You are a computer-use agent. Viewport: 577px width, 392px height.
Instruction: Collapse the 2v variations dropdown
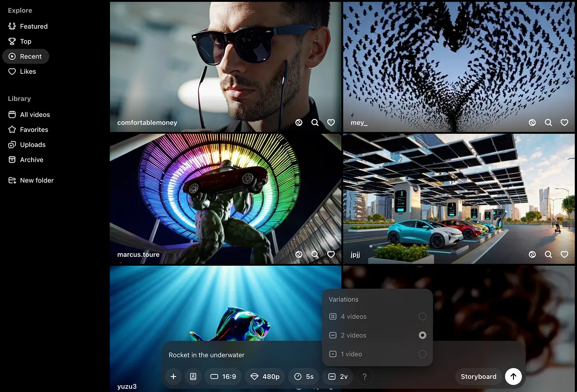click(338, 377)
